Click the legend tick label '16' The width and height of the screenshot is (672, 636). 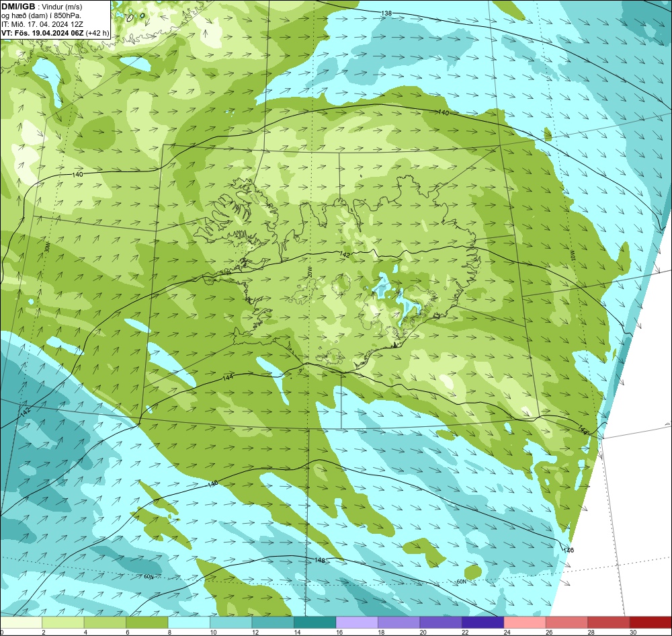click(339, 632)
